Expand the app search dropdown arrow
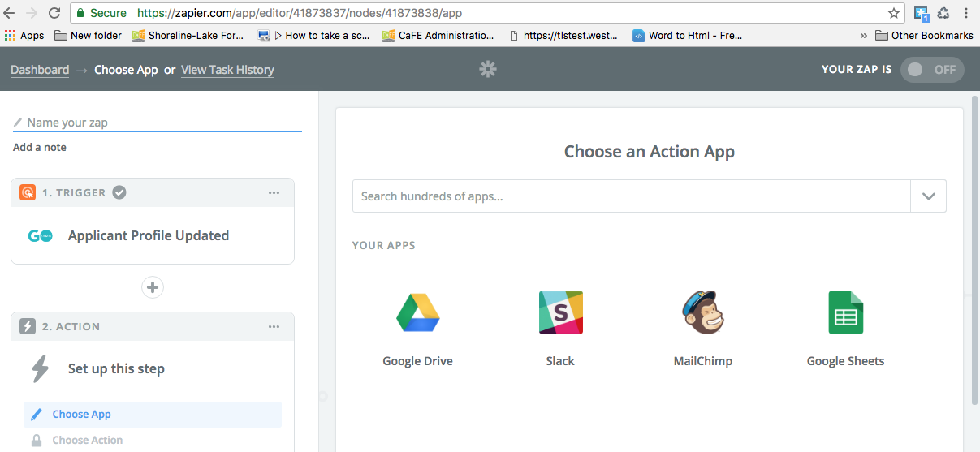This screenshot has height=452, width=980. click(929, 196)
